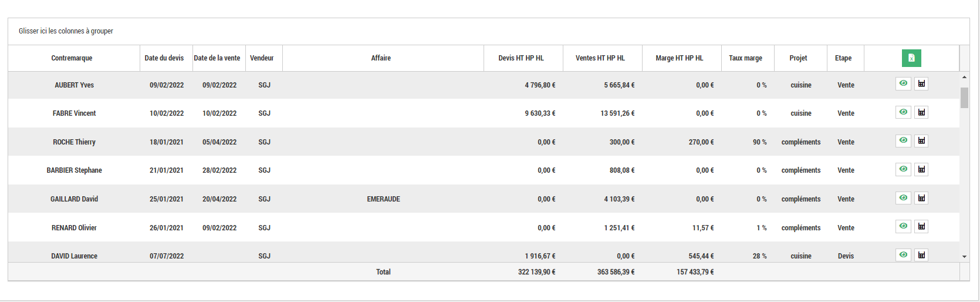Screen dimensions: 980x302
Task: Click calculator icon for RENARD Olivier row
Action: point(921,227)
